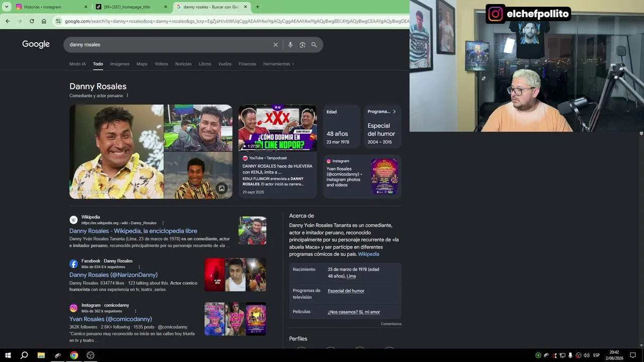Click the Facebook favicon in results

tap(73, 264)
